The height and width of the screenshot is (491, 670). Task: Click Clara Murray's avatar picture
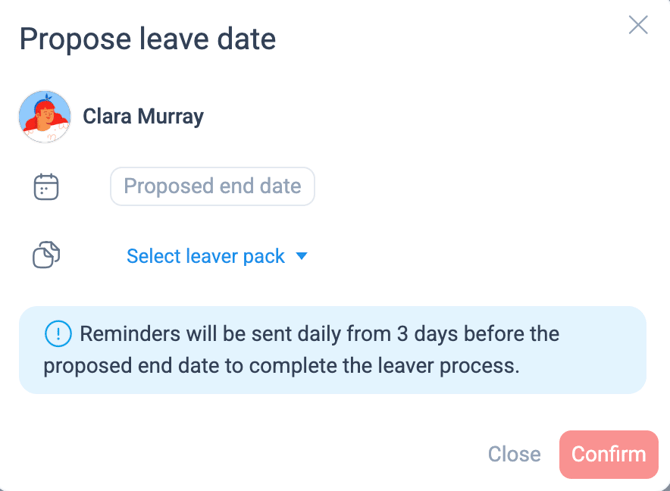coord(45,117)
